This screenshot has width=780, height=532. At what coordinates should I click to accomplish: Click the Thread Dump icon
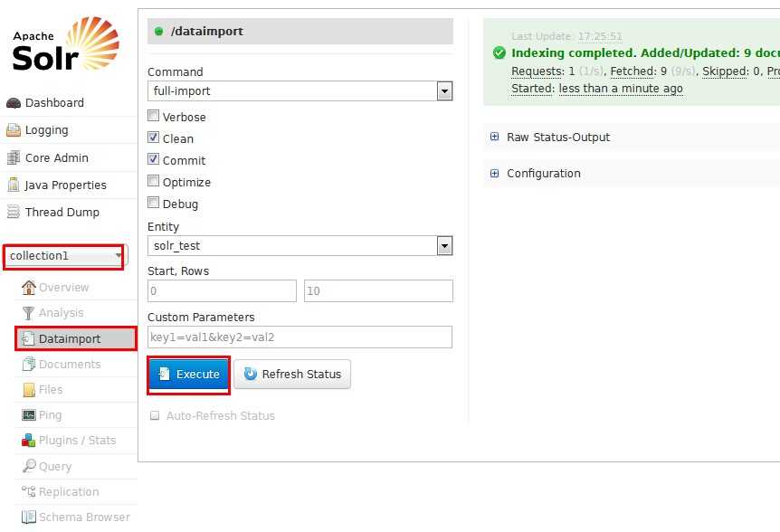pyautogui.click(x=14, y=212)
